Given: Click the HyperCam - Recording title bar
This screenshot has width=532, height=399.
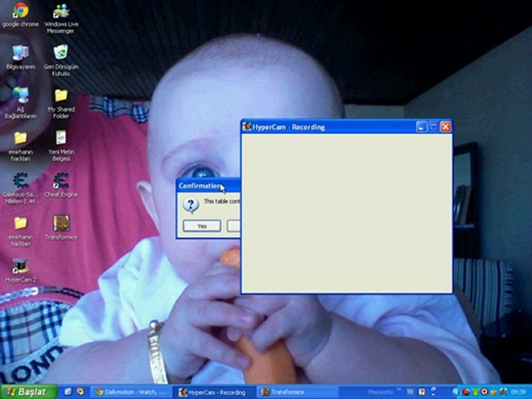Looking at the screenshot, I should (x=346, y=127).
